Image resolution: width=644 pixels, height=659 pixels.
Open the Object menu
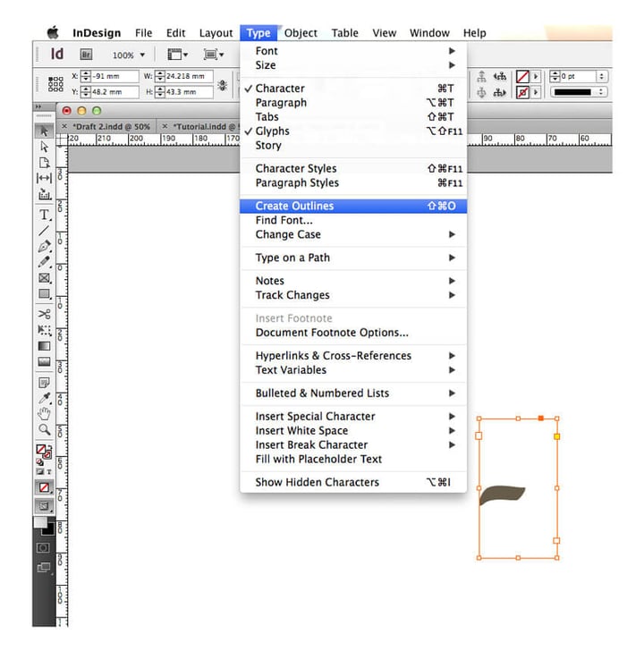(301, 33)
